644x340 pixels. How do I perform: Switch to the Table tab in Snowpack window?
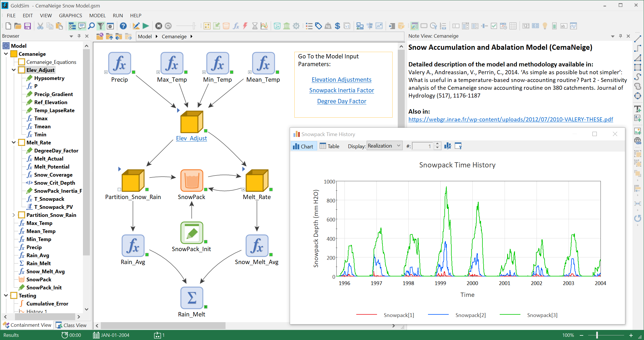[x=329, y=146]
